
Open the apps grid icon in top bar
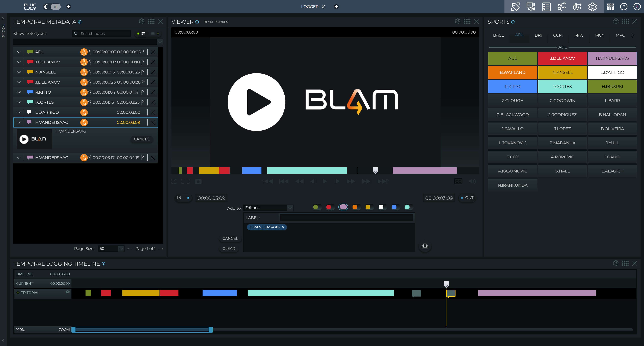point(610,7)
